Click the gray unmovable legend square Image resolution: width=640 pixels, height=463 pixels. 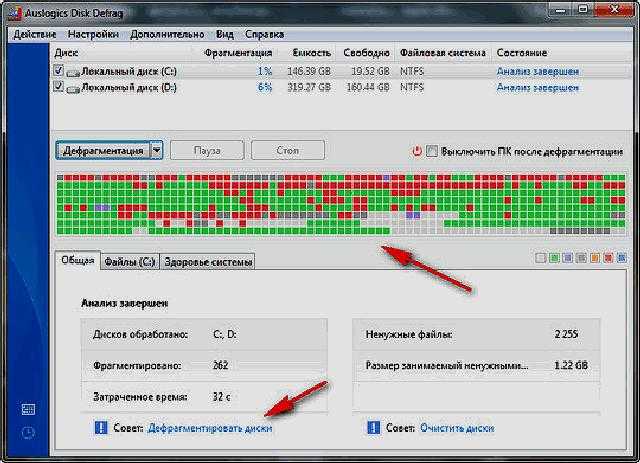pyautogui.click(x=581, y=258)
